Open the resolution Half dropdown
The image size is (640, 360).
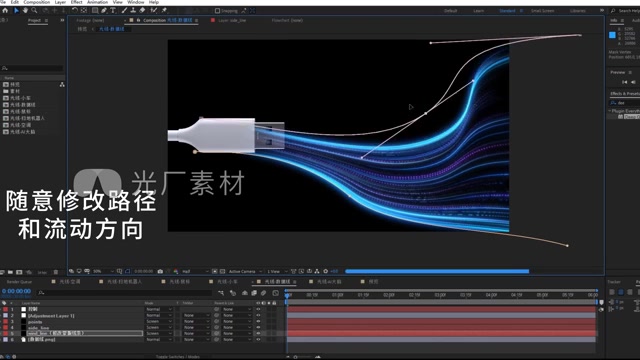tap(195, 271)
